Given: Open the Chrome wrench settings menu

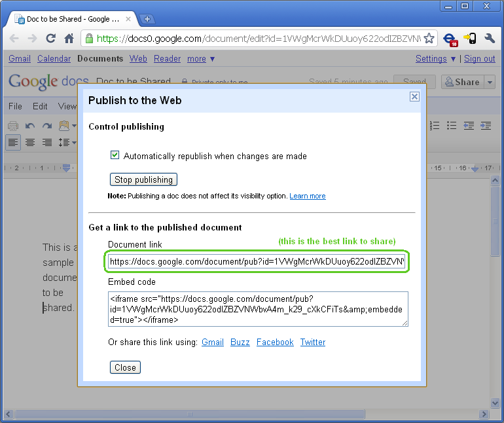Looking at the screenshot, I should point(490,39).
